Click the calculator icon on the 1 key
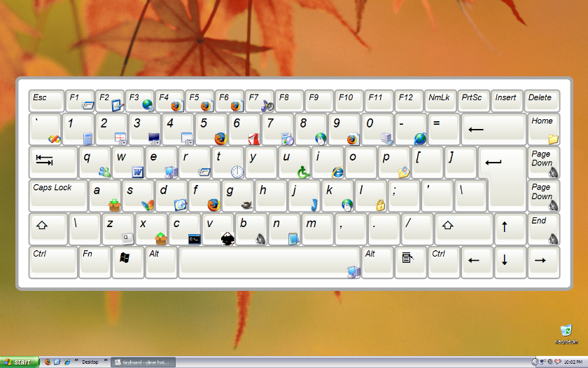588x368 pixels. 87,139
